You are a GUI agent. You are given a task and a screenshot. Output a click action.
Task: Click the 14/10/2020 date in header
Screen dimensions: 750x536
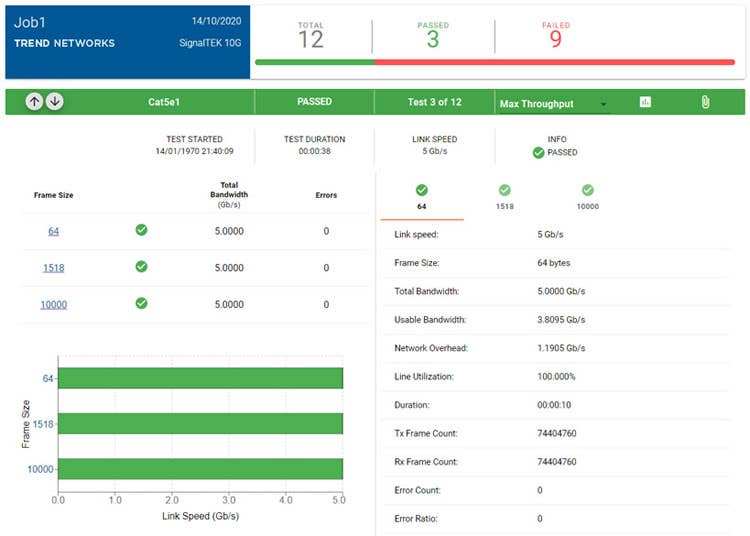[216, 21]
